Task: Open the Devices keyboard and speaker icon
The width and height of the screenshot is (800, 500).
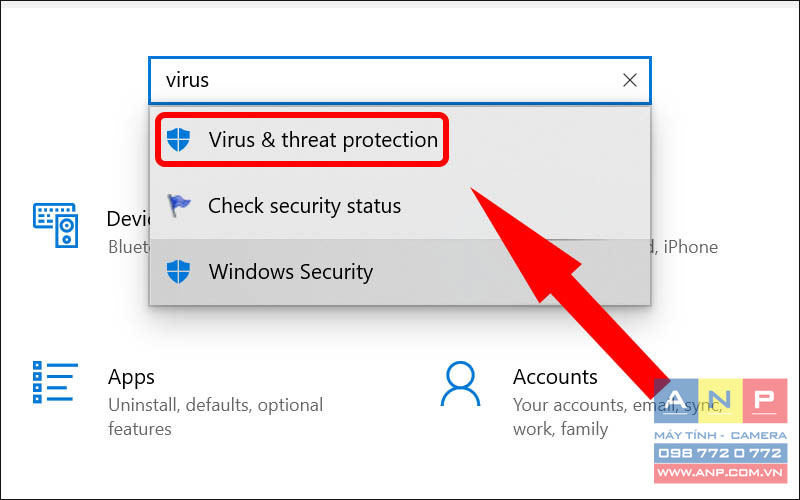Action: click(56, 225)
